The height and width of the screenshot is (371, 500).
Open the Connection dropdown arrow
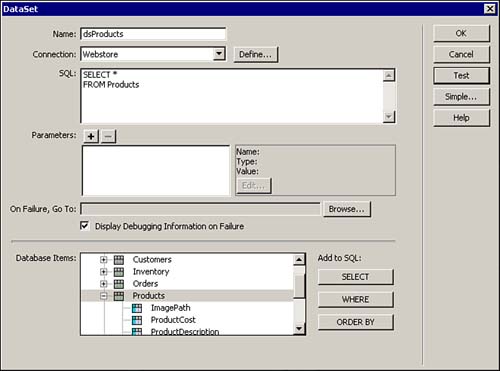[219, 54]
